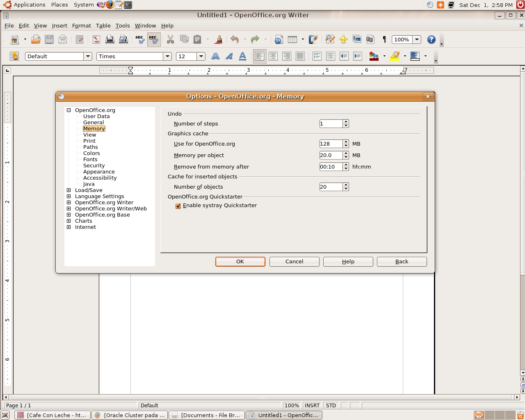This screenshot has height=420, width=525.
Task: Open the Table menu
Action: (103, 25)
